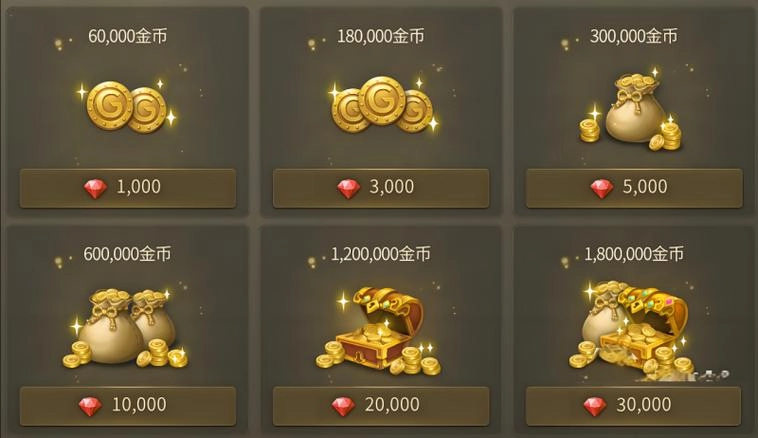Select the 180,000金币 title label
The width and height of the screenshot is (758, 438).
[x=380, y=36]
